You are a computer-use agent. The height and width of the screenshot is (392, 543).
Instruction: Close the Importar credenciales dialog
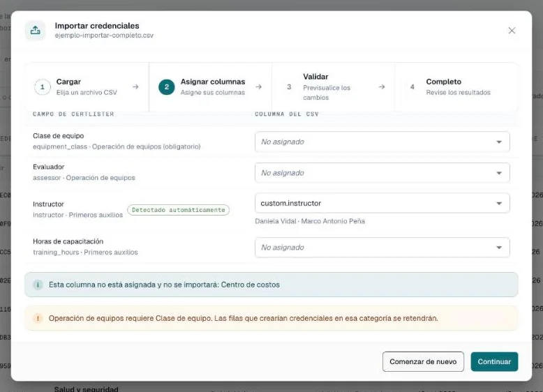click(512, 31)
